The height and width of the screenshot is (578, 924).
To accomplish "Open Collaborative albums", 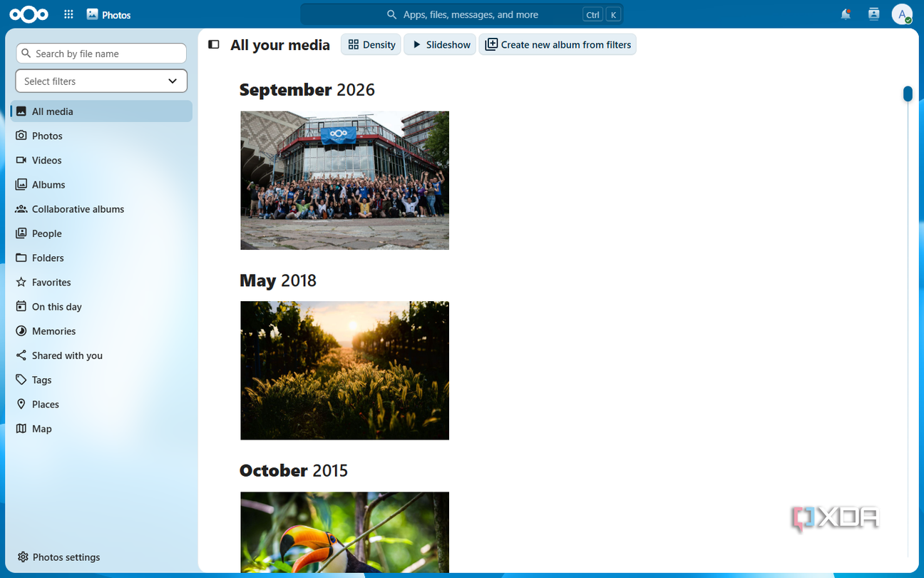I will click(101, 209).
